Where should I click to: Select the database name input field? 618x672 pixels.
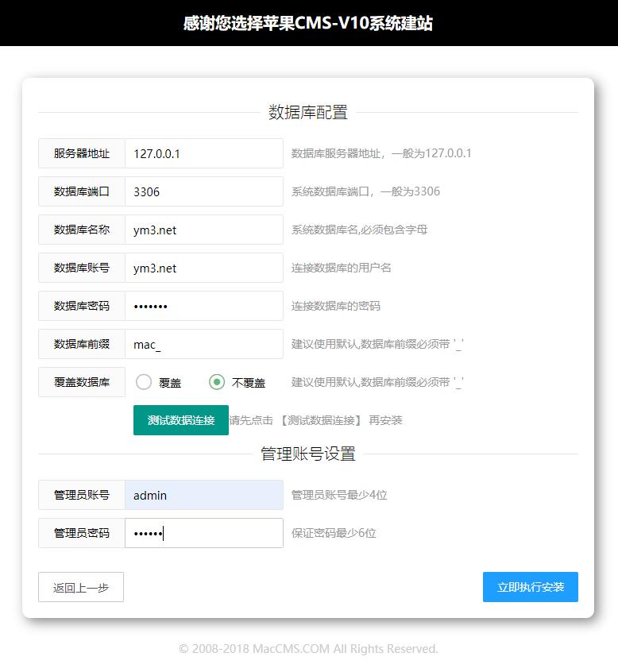[203, 230]
